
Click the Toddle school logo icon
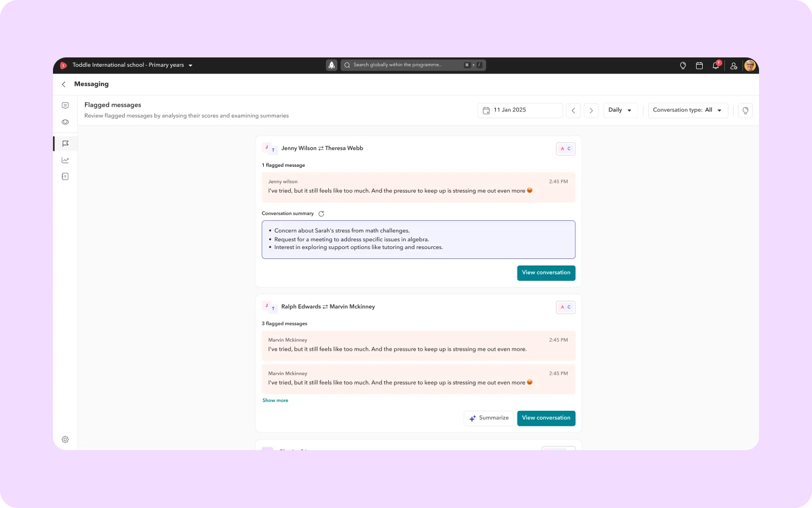click(63, 65)
